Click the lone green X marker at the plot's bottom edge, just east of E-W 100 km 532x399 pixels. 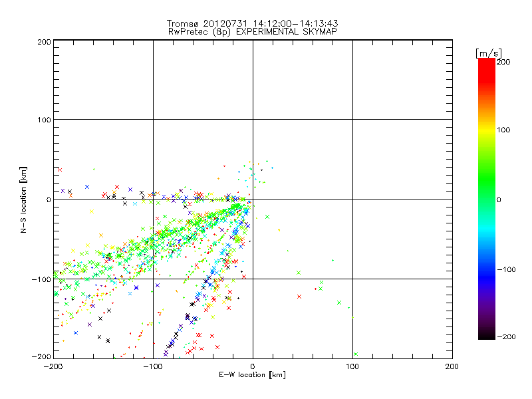pyautogui.click(x=356, y=354)
